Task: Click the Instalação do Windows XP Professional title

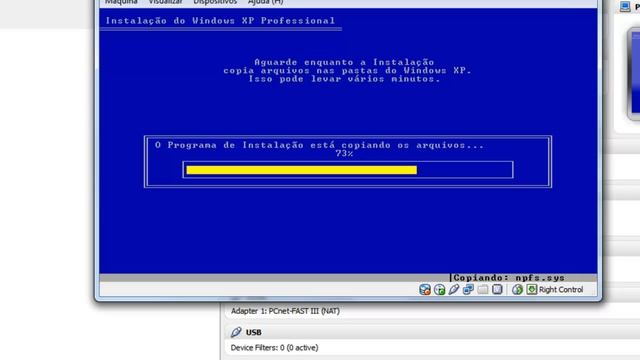Action: tap(220, 20)
